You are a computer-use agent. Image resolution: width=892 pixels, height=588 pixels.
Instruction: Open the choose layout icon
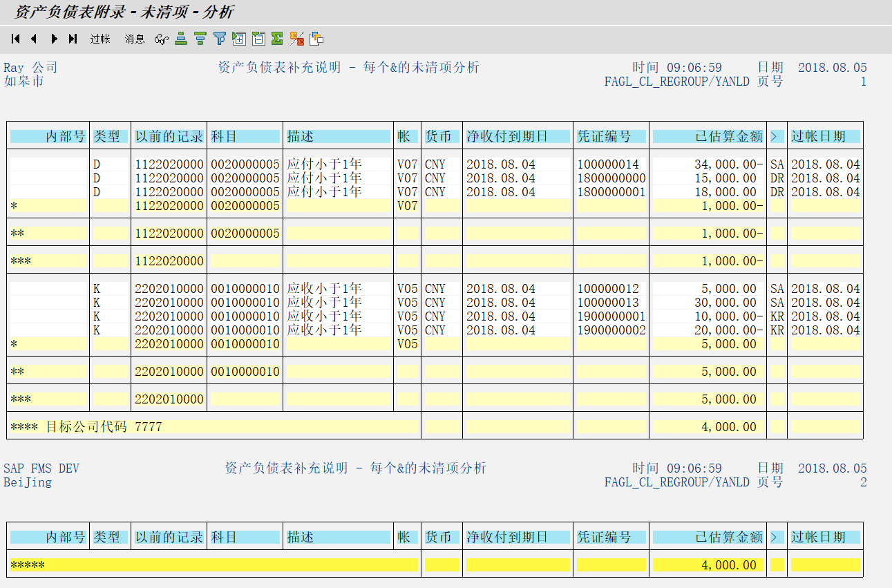coord(316,39)
